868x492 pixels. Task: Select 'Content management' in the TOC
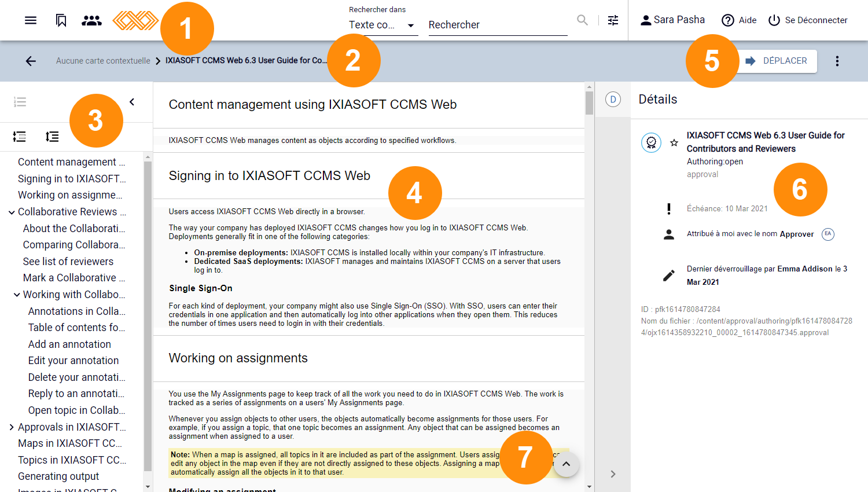point(71,162)
